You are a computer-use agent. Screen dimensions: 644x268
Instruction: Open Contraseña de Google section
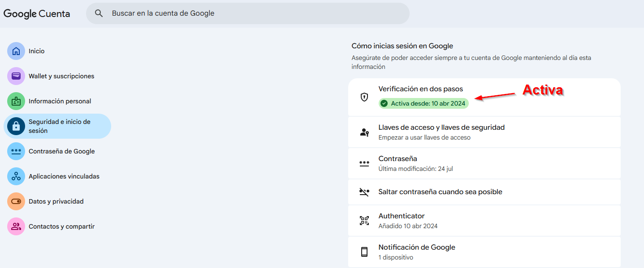57,151
